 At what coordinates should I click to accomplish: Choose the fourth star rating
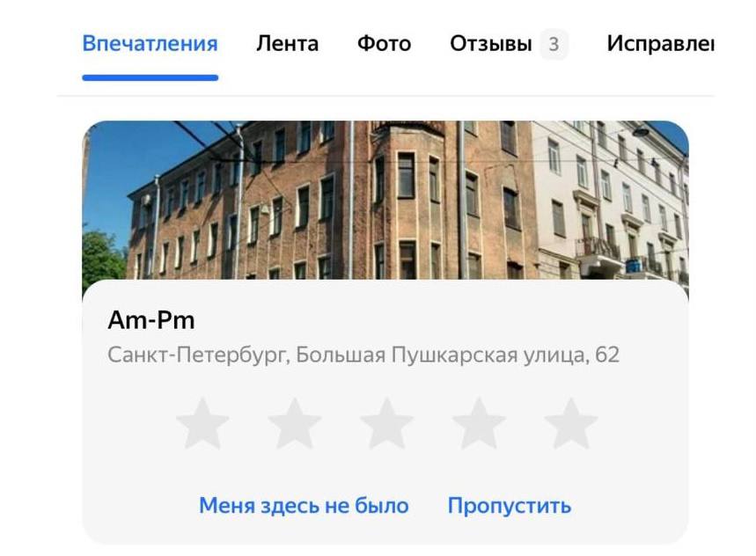click(479, 423)
